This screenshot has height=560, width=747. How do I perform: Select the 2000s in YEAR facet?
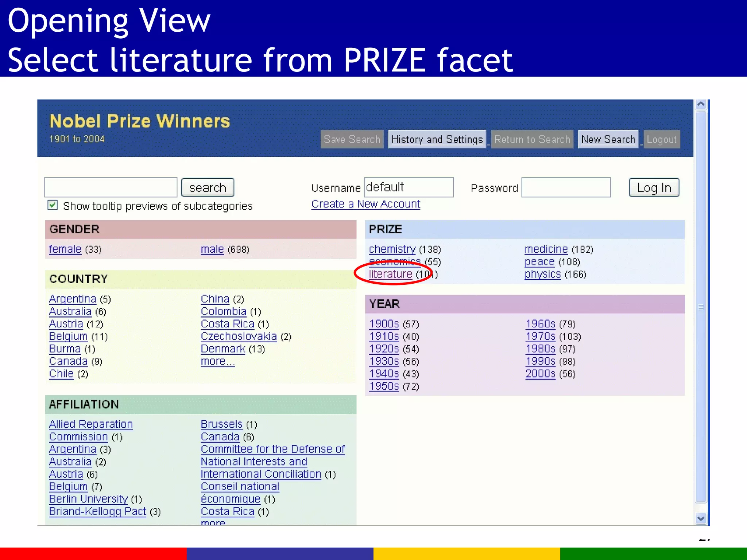(x=541, y=373)
